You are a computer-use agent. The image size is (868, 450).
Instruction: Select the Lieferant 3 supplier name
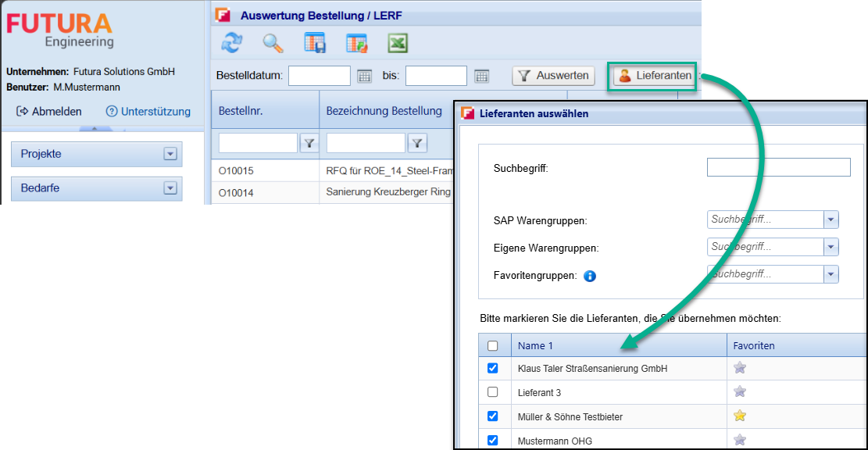539,392
